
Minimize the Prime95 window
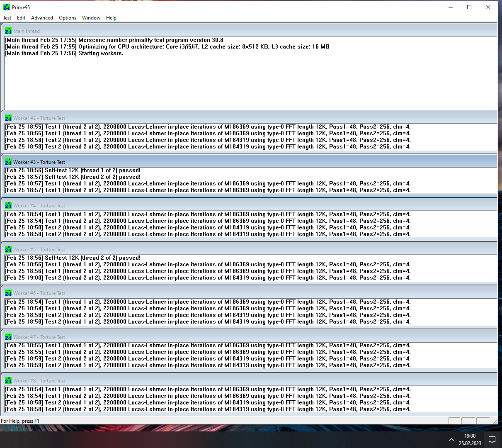[x=451, y=7]
